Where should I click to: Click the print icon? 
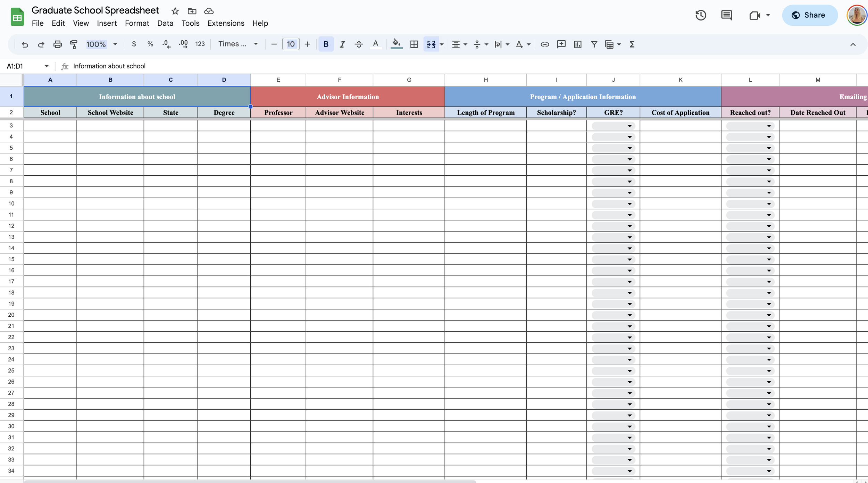[58, 44]
